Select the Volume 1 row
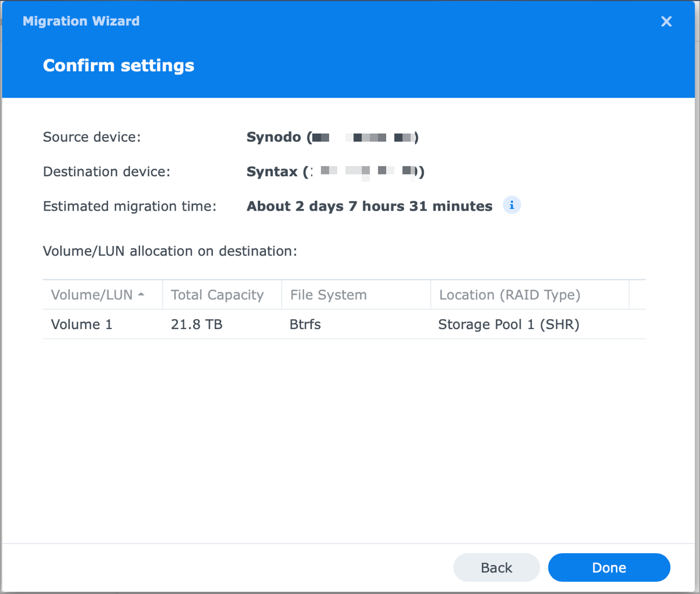 (82, 324)
